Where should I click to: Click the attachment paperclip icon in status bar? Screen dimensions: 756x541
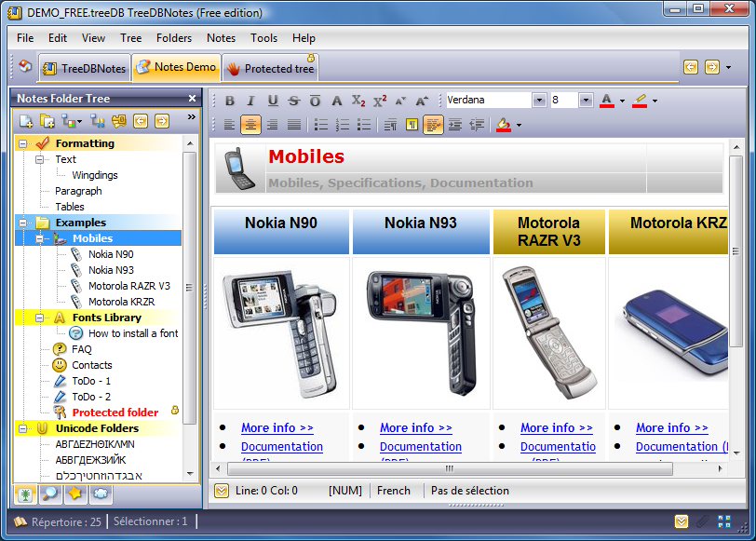tap(703, 521)
